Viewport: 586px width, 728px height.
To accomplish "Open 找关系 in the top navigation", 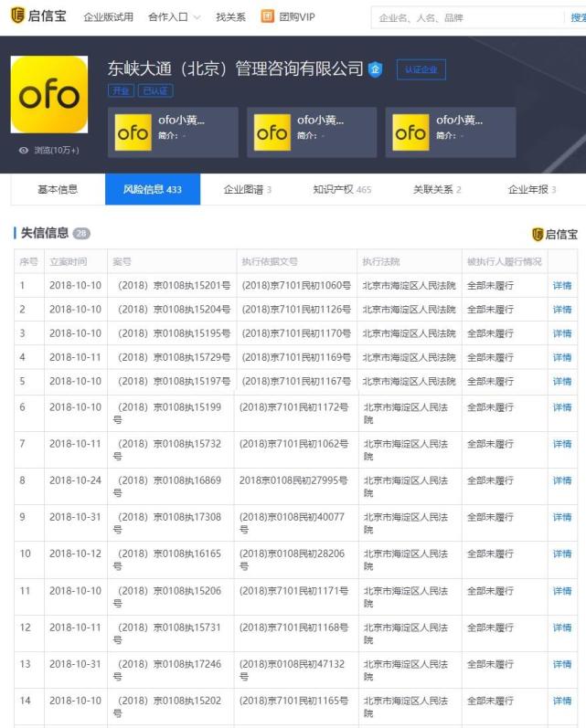I will click(230, 17).
